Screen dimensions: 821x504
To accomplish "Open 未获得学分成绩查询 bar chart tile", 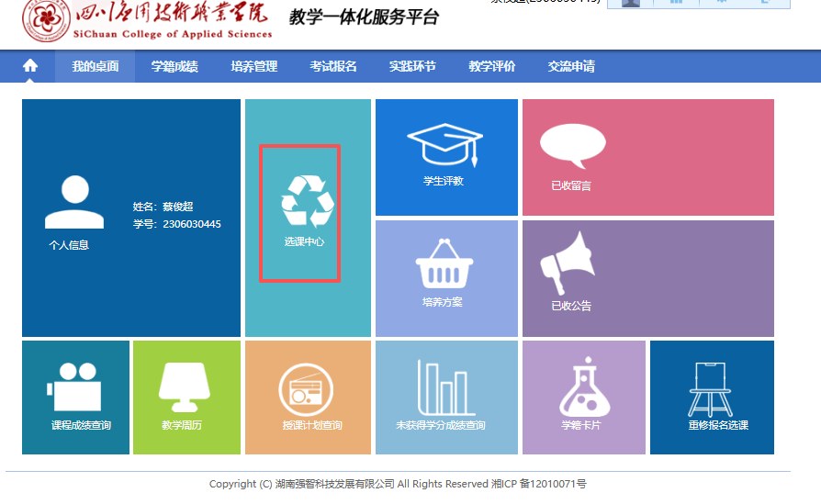I will click(x=446, y=398).
